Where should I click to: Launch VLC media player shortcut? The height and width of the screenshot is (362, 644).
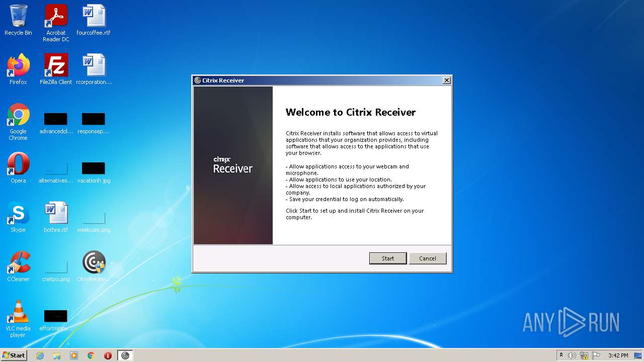[x=18, y=319]
